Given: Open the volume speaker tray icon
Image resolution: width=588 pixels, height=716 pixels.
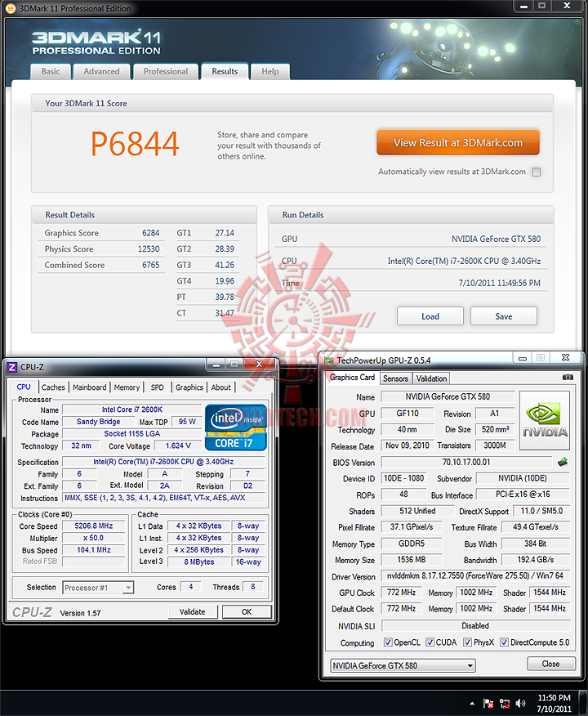Looking at the screenshot, I should coord(520,703).
